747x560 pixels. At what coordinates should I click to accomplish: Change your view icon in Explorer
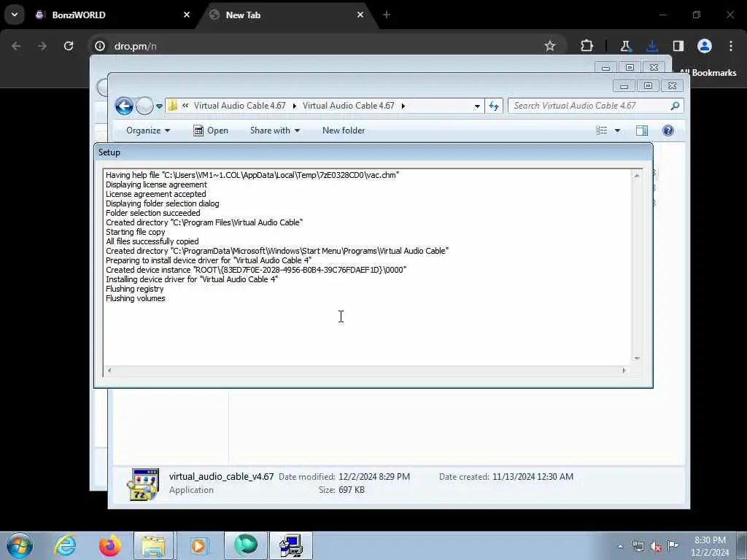click(x=602, y=131)
